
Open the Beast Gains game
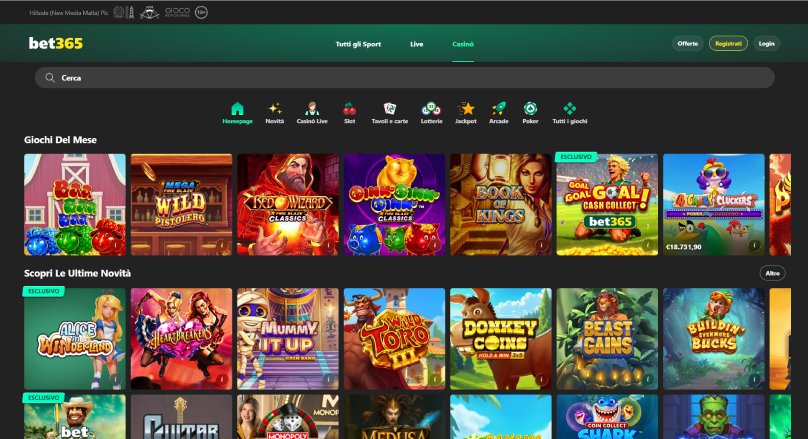point(607,339)
